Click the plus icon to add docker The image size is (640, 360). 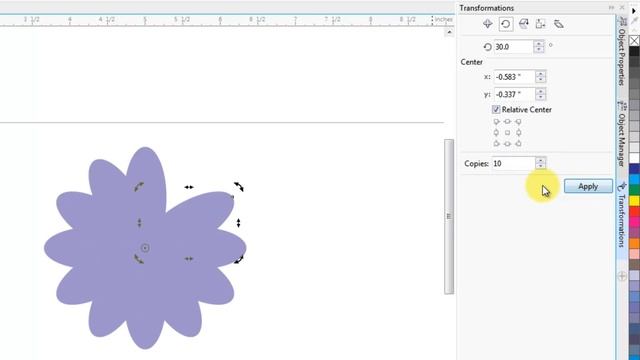[x=622, y=276]
